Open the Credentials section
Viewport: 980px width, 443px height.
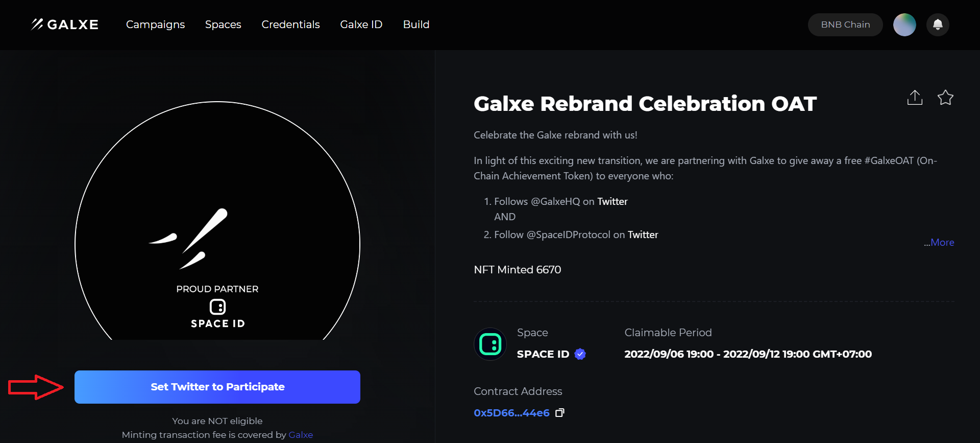click(x=290, y=25)
